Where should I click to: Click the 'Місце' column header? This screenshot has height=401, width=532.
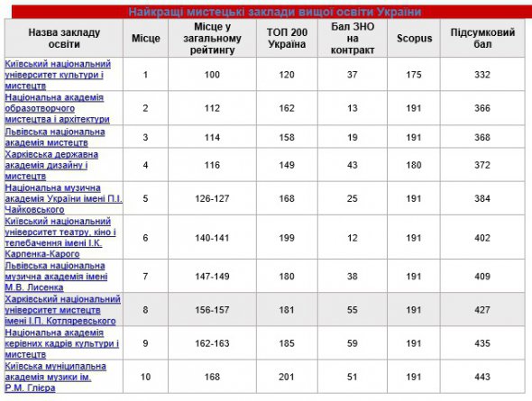click(x=145, y=38)
